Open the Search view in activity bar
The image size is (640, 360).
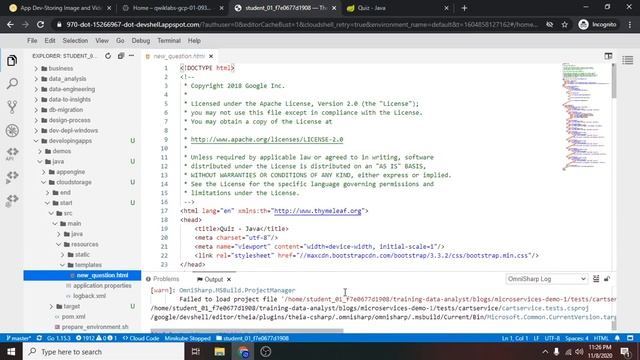pyautogui.click(x=12, y=84)
